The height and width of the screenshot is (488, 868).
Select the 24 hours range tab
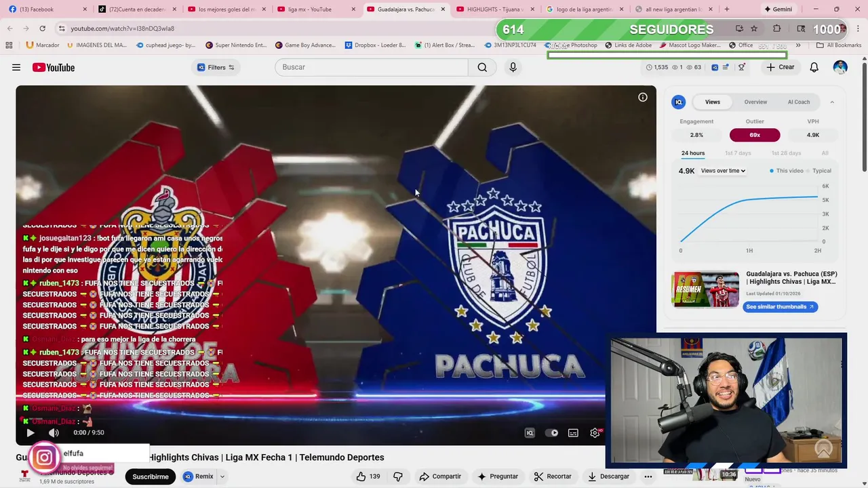pyautogui.click(x=692, y=153)
